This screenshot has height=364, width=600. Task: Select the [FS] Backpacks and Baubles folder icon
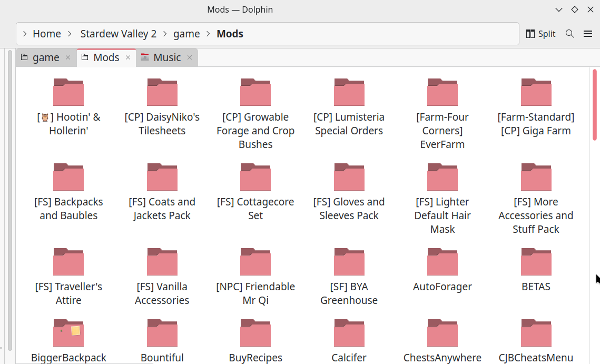point(68,177)
